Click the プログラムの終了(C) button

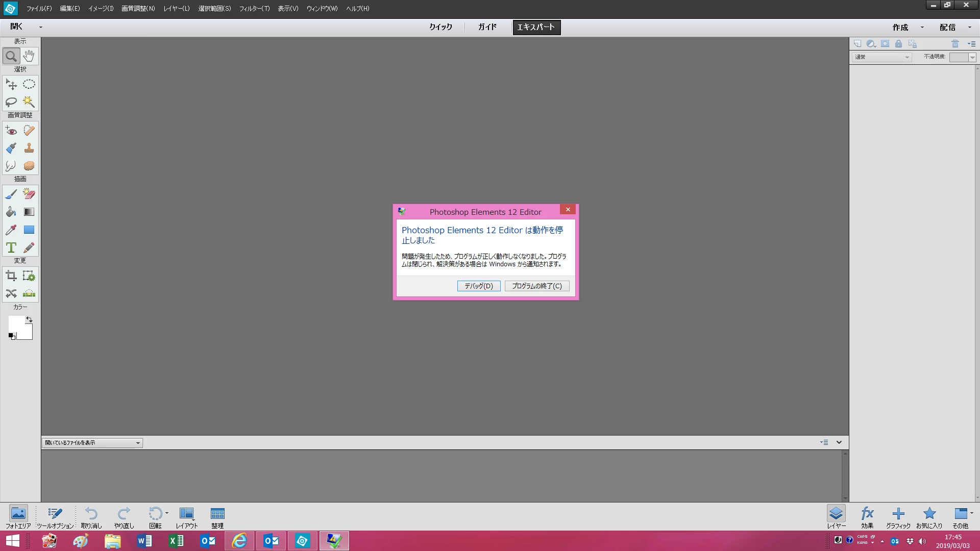coord(536,286)
